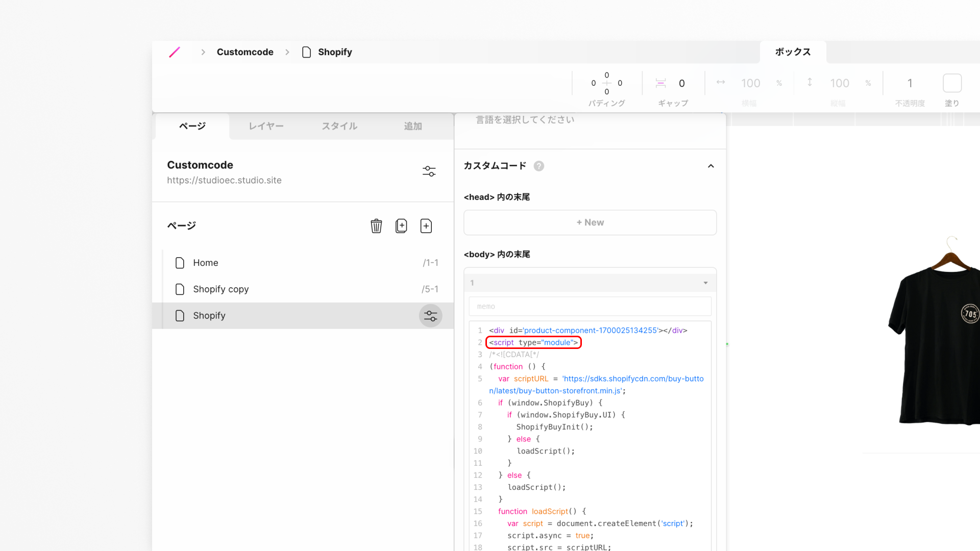This screenshot has height=551, width=980.
Task: Click the 縦幅 height value 100
Action: pyautogui.click(x=840, y=84)
